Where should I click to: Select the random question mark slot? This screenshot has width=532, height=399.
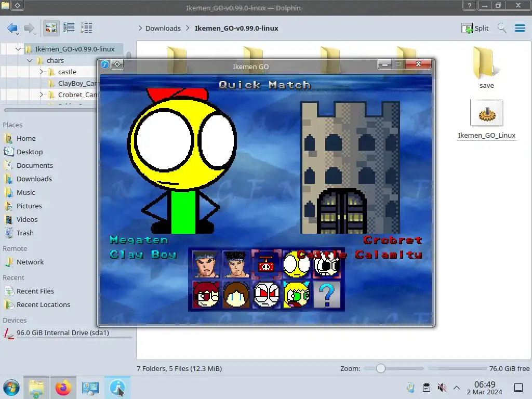326,295
